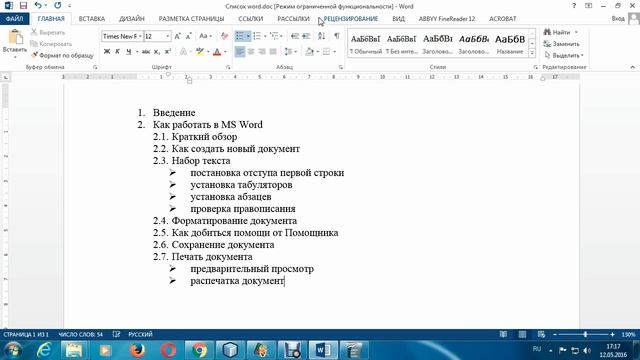Click the numbered list button
640x360 pixels.
257,36
